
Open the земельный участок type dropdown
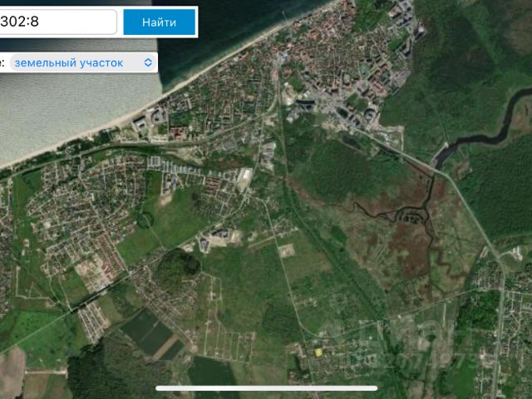(83, 63)
